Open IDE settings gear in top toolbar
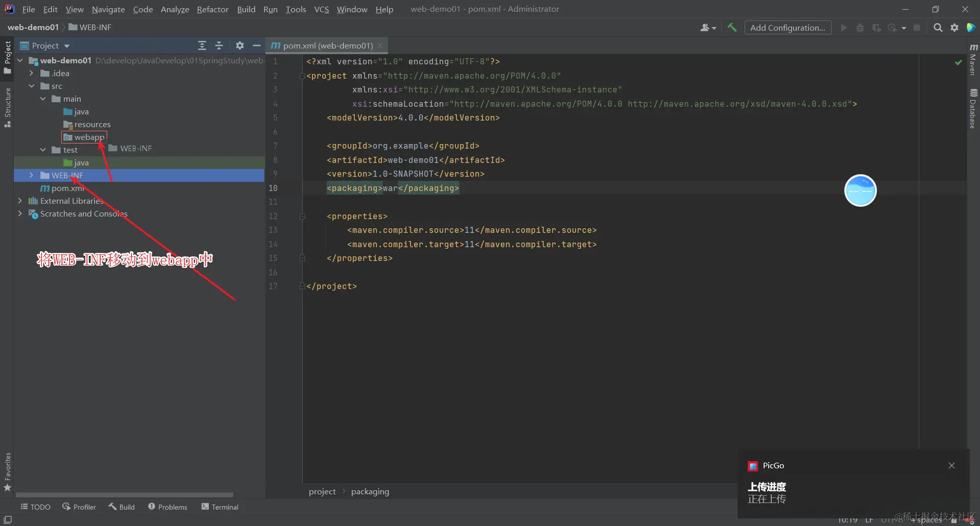The width and height of the screenshot is (980, 526). (x=954, y=28)
